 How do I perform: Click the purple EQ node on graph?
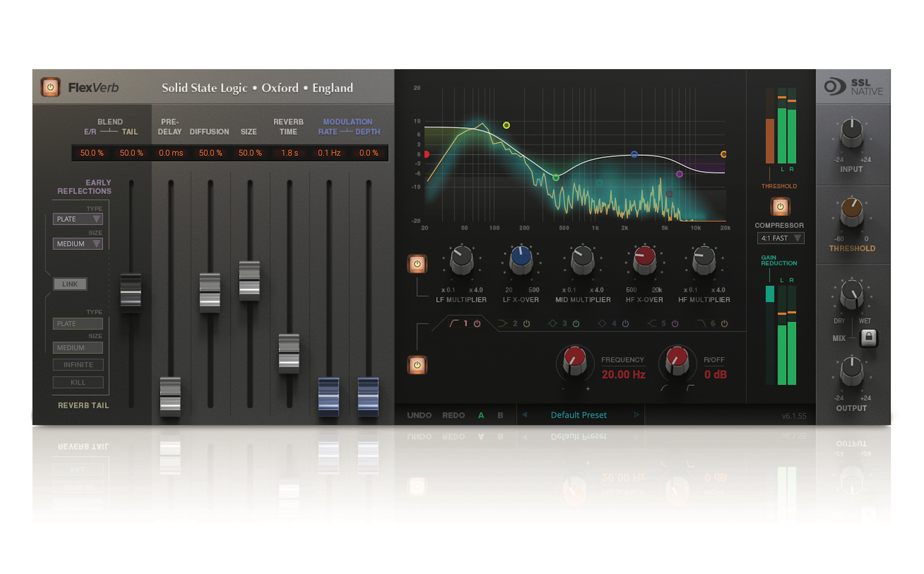click(x=680, y=174)
